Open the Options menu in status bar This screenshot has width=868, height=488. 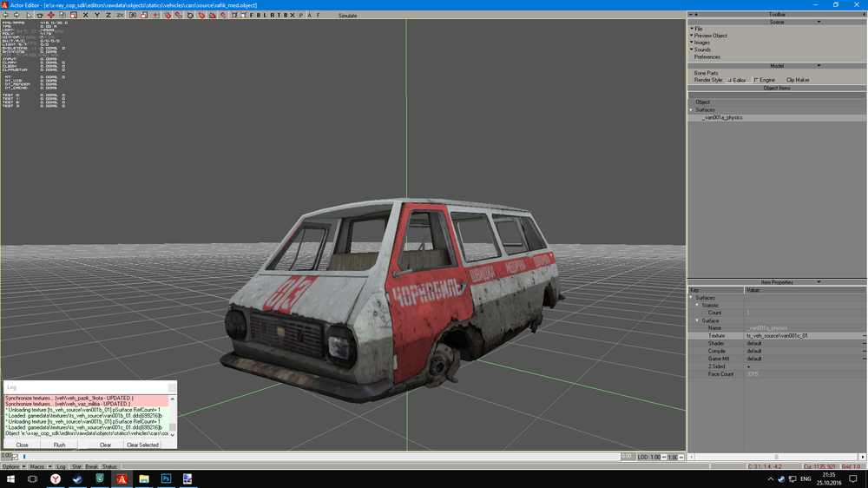(11, 466)
